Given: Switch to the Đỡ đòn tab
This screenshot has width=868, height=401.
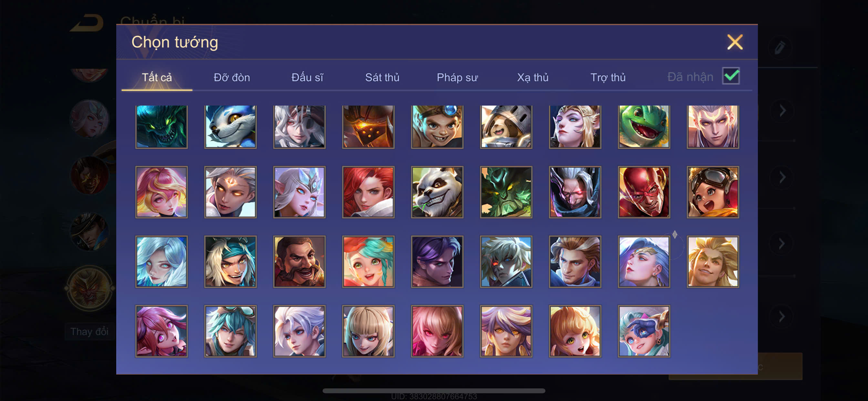Looking at the screenshot, I should pyautogui.click(x=232, y=77).
